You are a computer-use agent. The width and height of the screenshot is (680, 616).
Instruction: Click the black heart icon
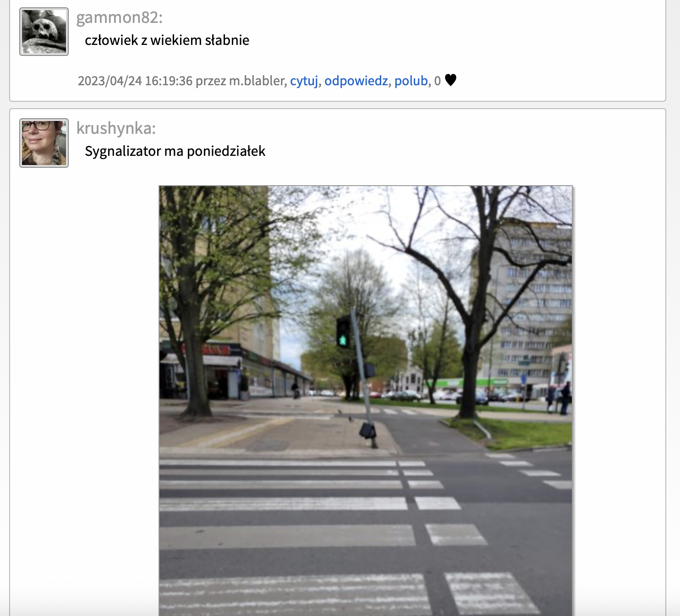[451, 80]
